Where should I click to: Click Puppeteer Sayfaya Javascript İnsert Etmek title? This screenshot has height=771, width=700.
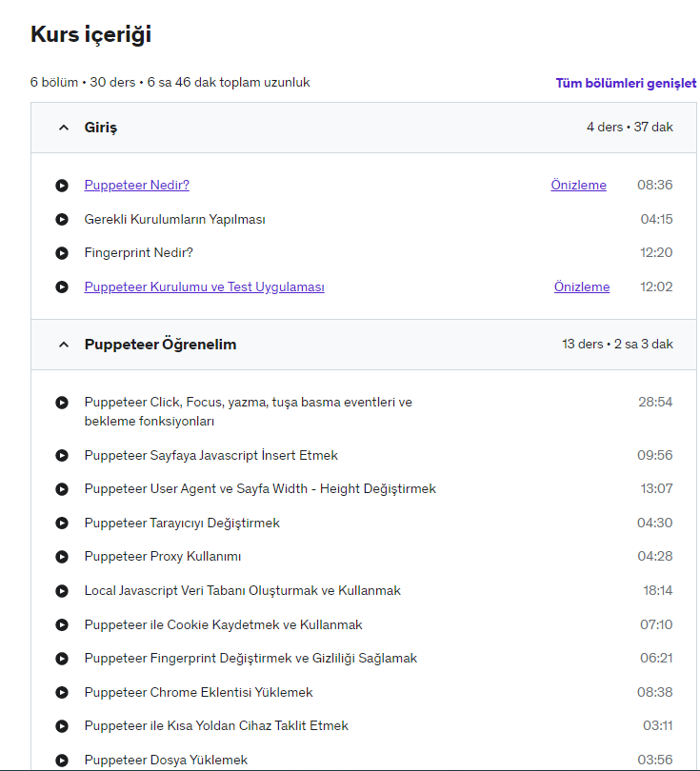pos(211,455)
